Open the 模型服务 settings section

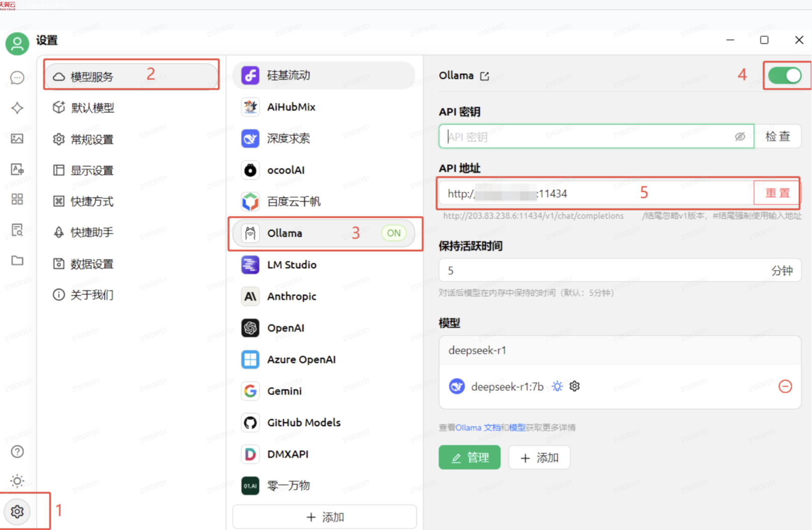tap(131, 76)
